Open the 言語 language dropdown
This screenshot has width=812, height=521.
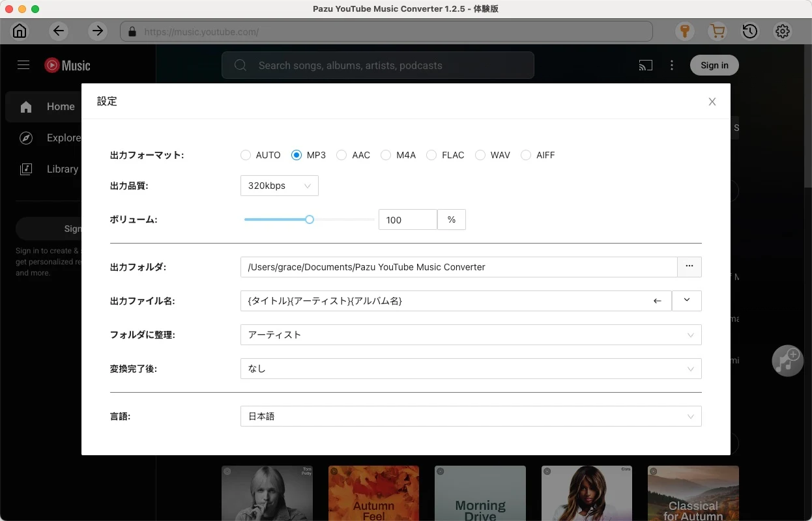690,416
